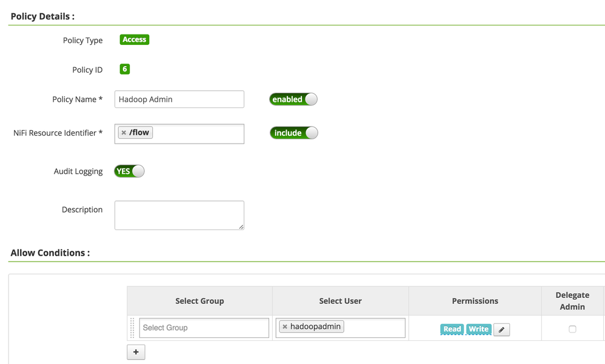Viewport: 605px width, 364px height.
Task: Click the Write permission tag
Action: pos(478,329)
